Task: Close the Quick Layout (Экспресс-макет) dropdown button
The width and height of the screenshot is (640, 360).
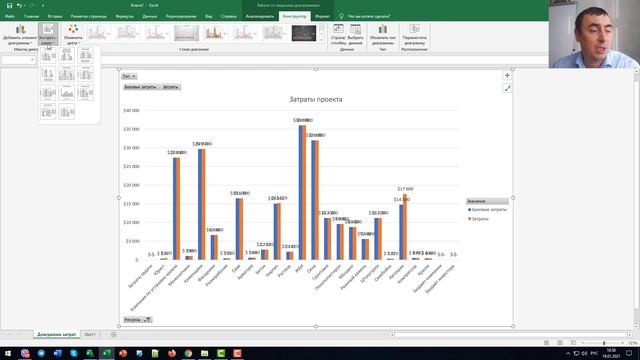Action: [48, 34]
